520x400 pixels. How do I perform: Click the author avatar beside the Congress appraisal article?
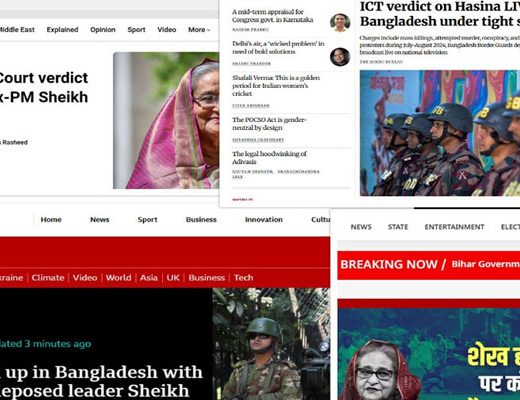click(x=340, y=23)
